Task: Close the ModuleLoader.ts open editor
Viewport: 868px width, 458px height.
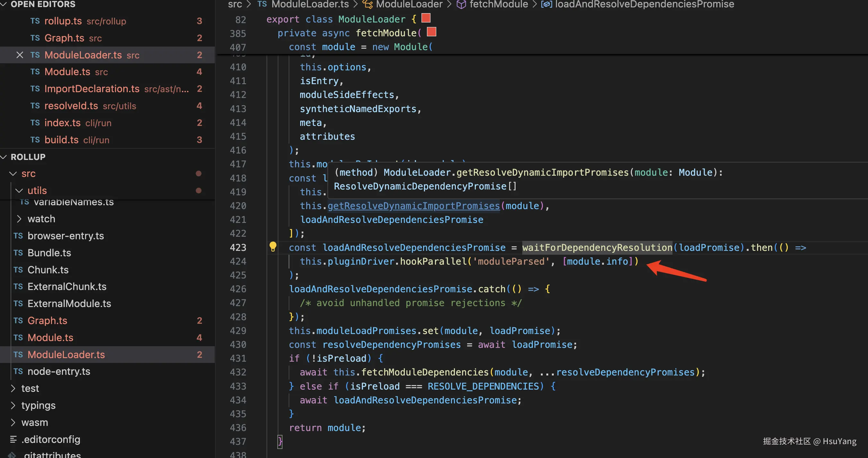Action: 20,55
